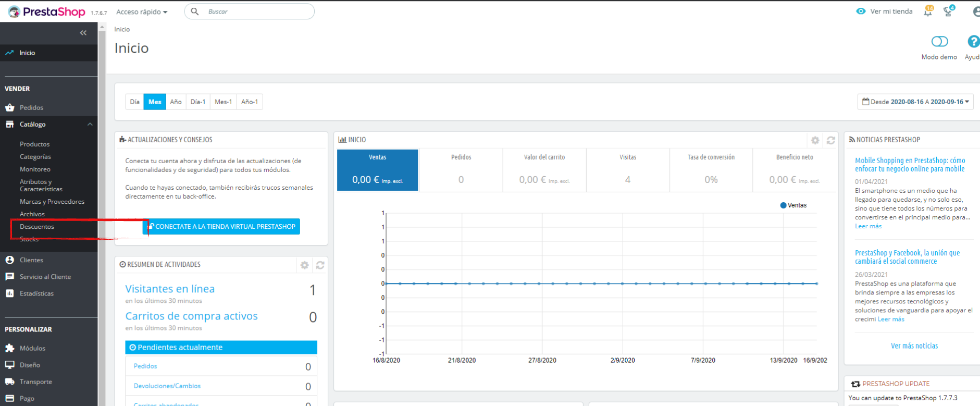Image resolution: width=980 pixels, height=406 pixels.
Task: Open the date range Desde 2020-08-16 dropdown
Action: pos(915,102)
